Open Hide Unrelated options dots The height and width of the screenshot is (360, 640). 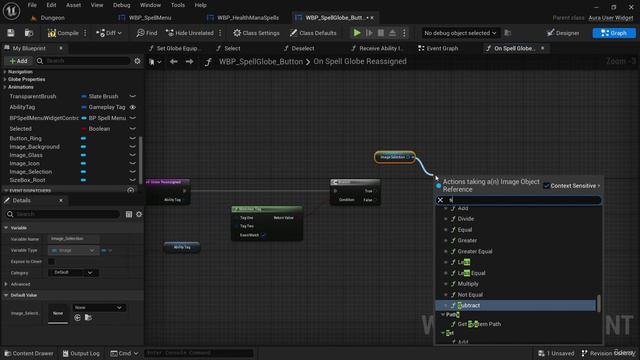coord(220,33)
